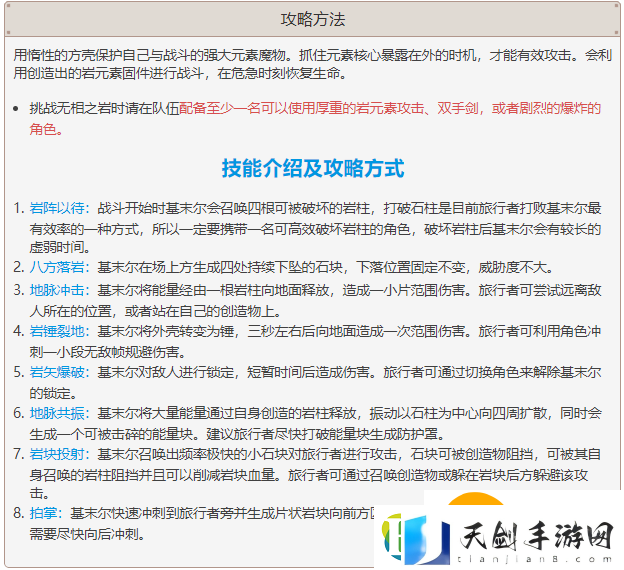
Task: Open the 岩阵以待 skill link
Action: pyautogui.click(x=57, y=208)
